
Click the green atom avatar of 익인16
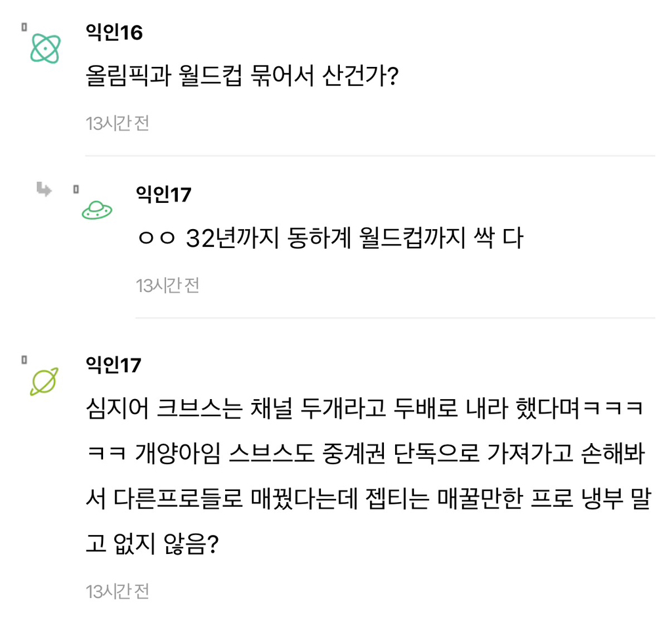(45, 48)
